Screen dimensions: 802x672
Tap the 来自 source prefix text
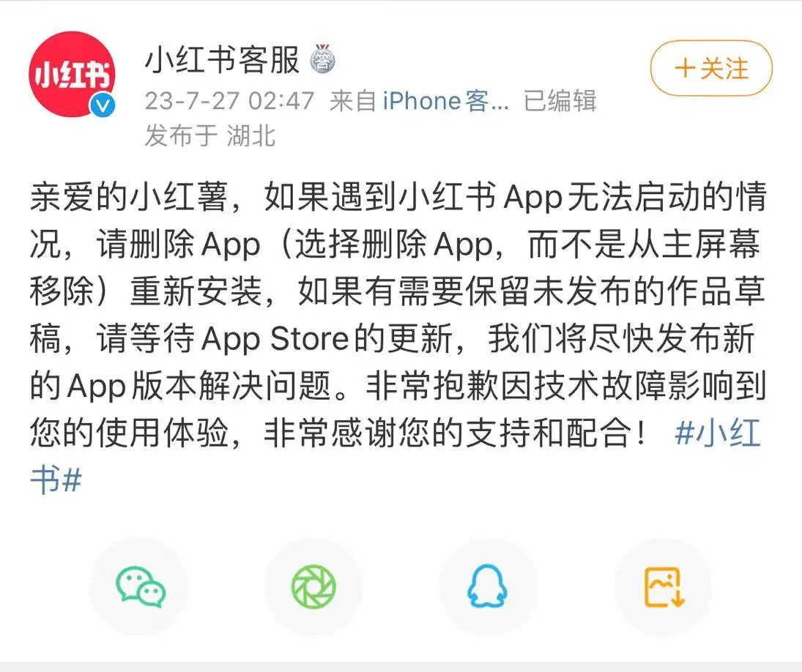tap(353, 101)
